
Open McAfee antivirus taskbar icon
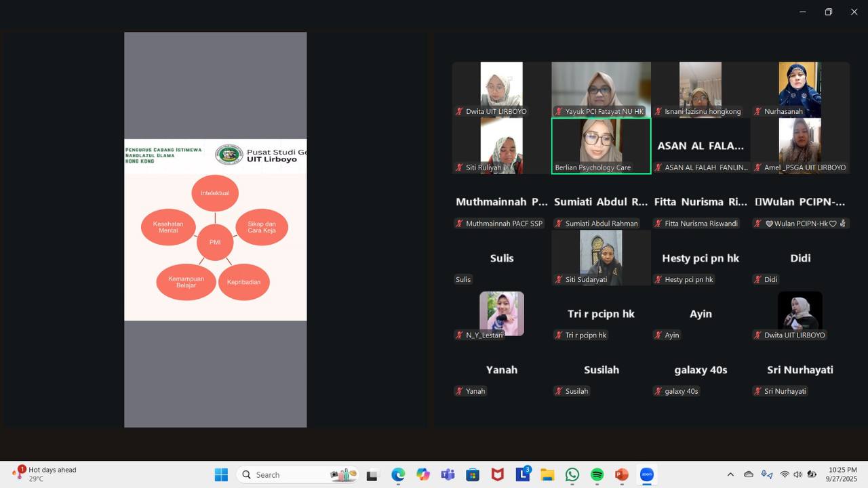pos(497,474)
